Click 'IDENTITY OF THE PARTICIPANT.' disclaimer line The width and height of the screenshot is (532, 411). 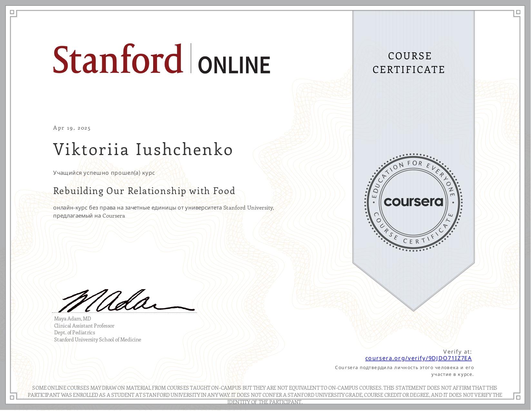coord(265,402)
